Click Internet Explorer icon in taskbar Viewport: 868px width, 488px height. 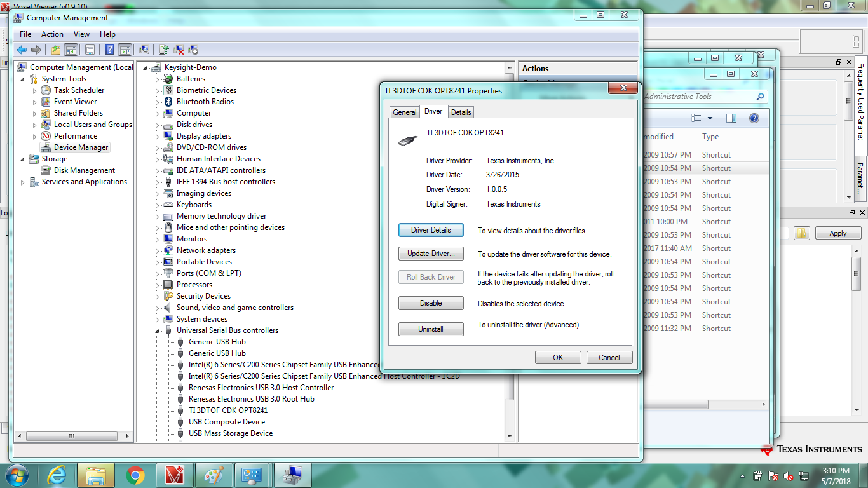pyautogui.click(x=57, y=475)
